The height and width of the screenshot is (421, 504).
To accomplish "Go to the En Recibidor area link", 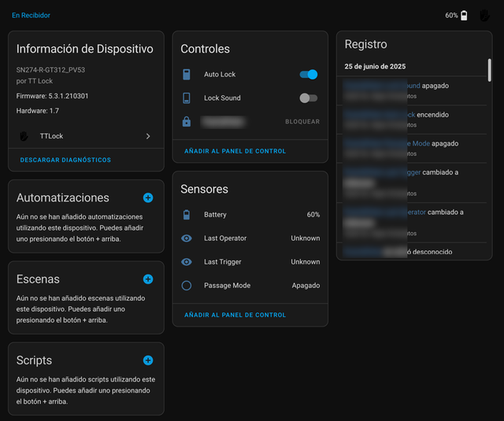I will coord(31,15).
